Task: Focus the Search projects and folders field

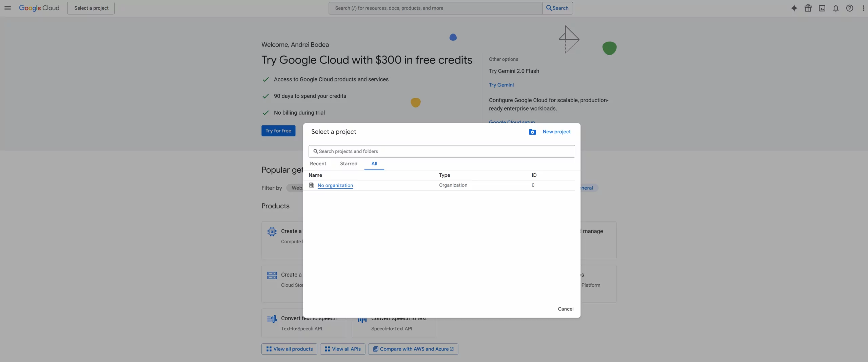Action: pyautogui.click(x=441, y=151)
